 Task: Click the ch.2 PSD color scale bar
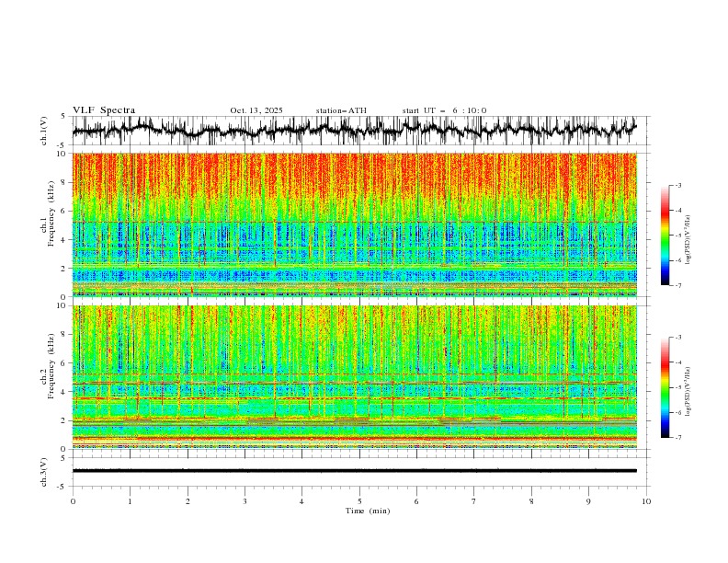(x=665, y=387)
